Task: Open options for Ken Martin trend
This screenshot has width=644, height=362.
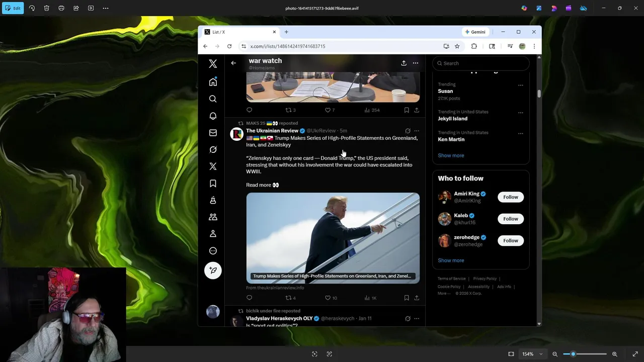Action: [x=521, y=133]
